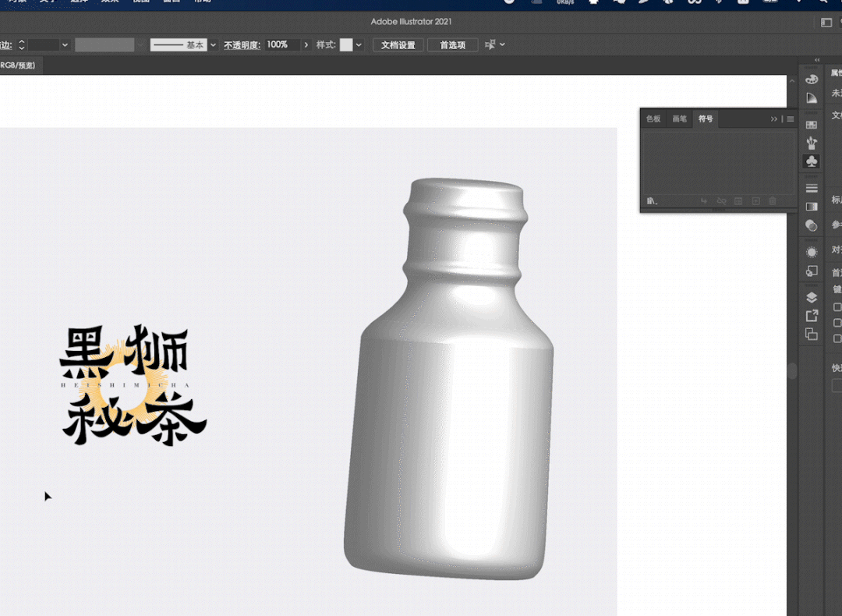Image resolution: width=842 pixels, height=616 pixels.
Task: Expand the stroke profile 基本 dropdown
Action: (213, 45)
